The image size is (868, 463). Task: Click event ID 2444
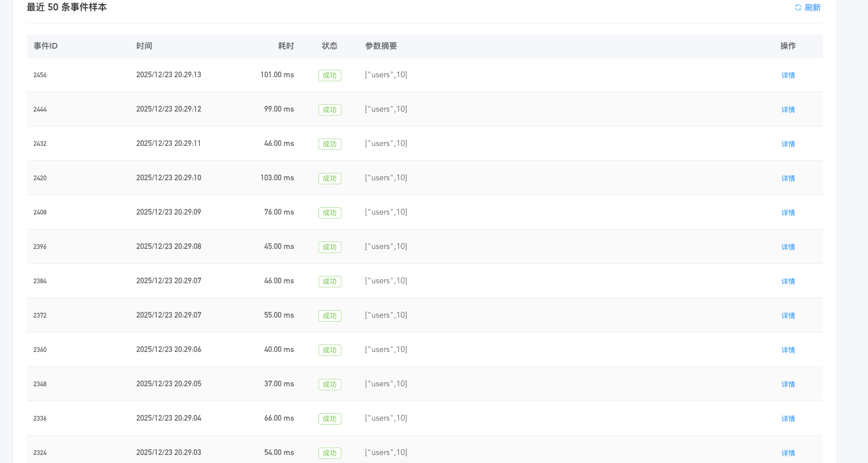pyautogui.click(x=40, y=109)
